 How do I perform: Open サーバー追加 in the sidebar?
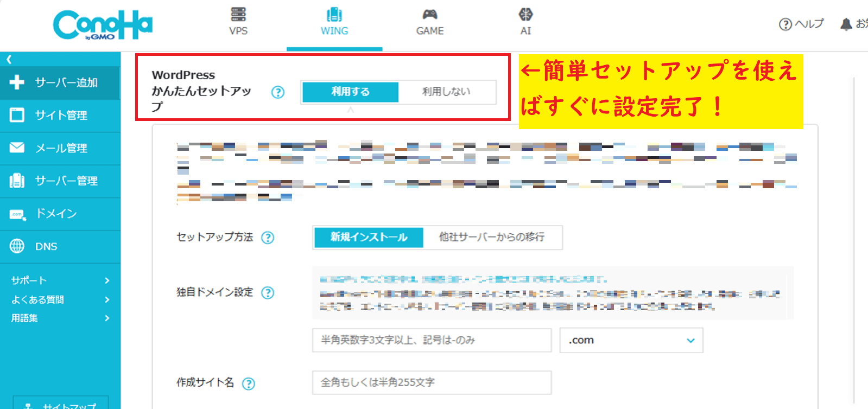point(60,82)
